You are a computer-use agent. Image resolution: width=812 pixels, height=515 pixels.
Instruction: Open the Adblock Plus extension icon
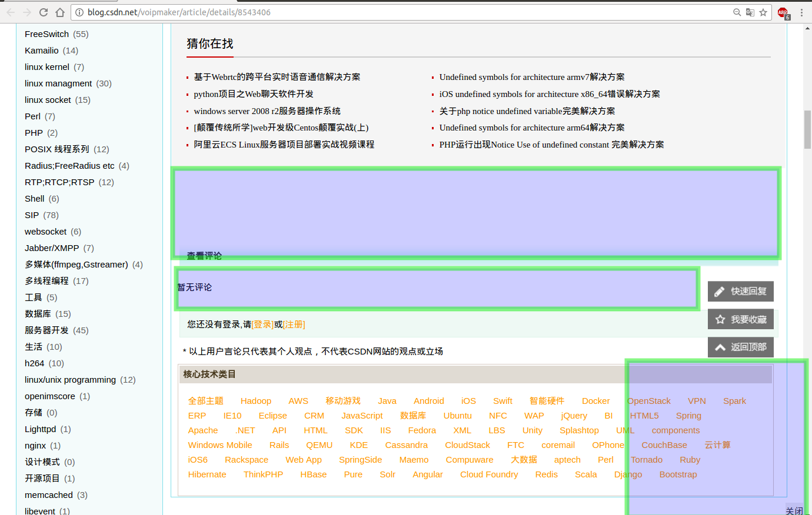(783, 13)
